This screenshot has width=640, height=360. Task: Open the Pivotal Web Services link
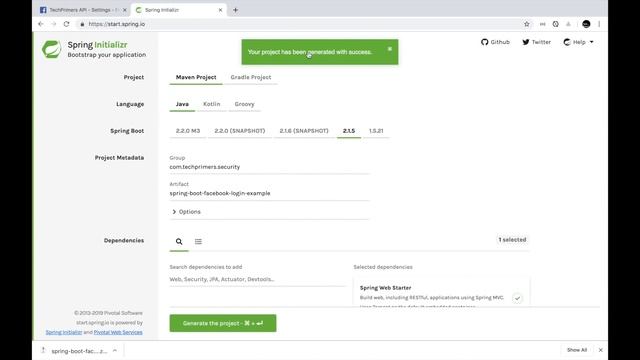[118, 332]
